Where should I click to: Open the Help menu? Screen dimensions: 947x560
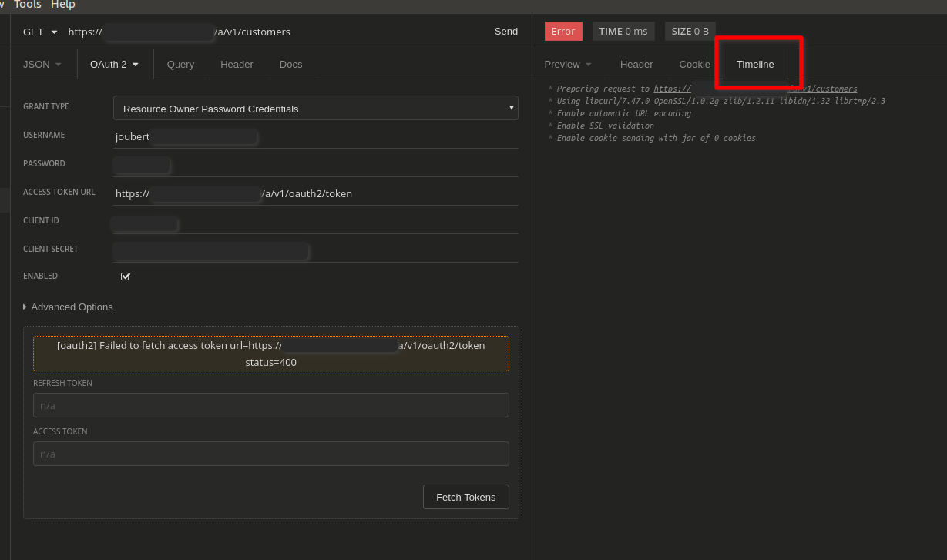click(x=63, y=5)
